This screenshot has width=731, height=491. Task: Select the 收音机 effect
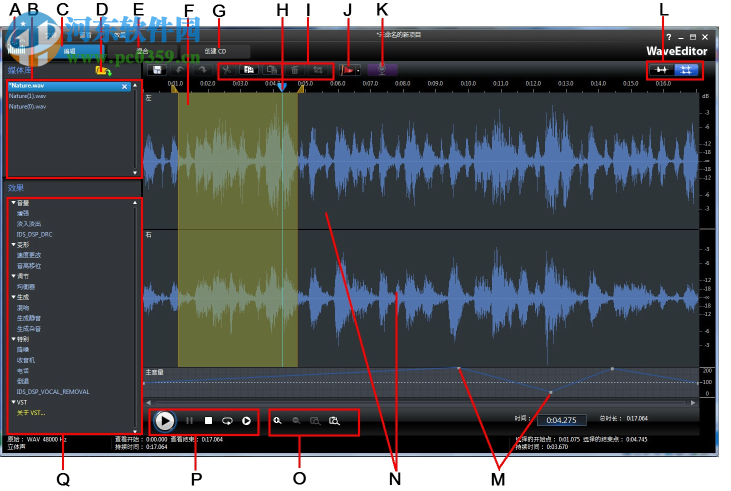26,360
